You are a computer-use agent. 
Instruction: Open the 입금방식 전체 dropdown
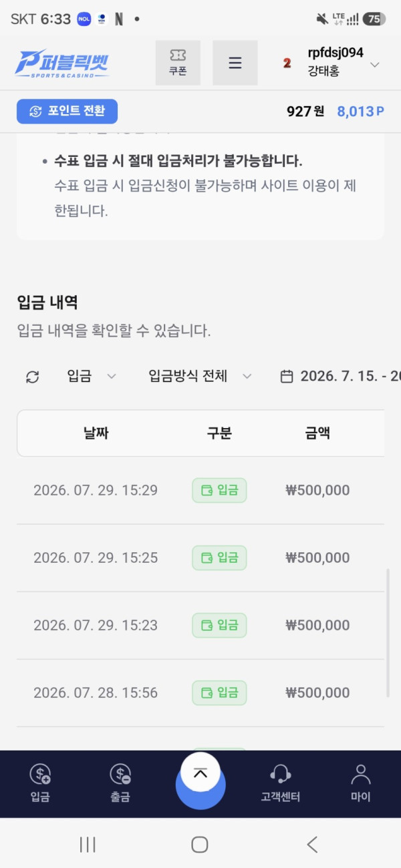click(200, 377)
